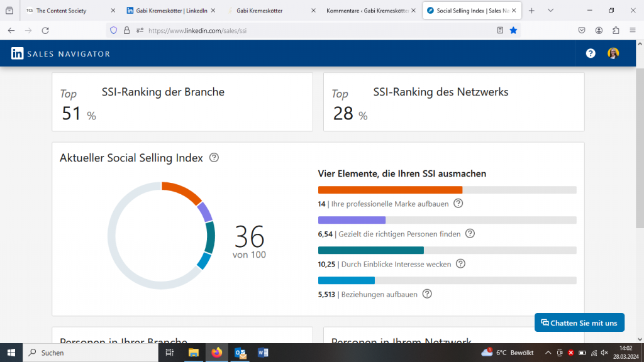Open the tracking protection shield panel
644x362 pixels.
(x=113, y=30)
